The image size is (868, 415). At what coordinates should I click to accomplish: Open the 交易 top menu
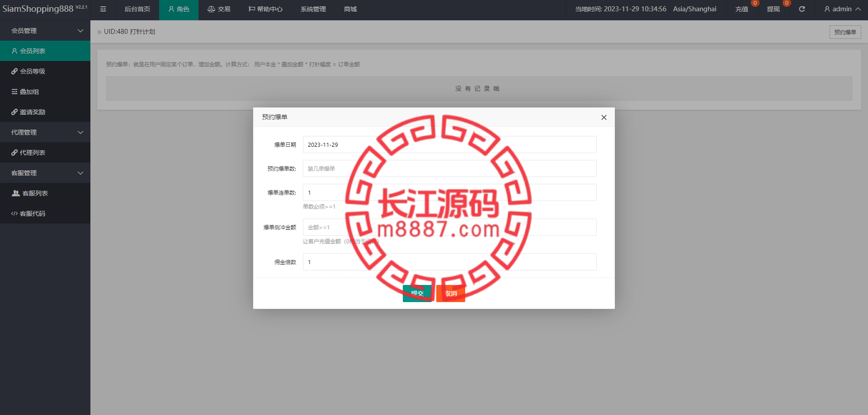pos(219,9)
